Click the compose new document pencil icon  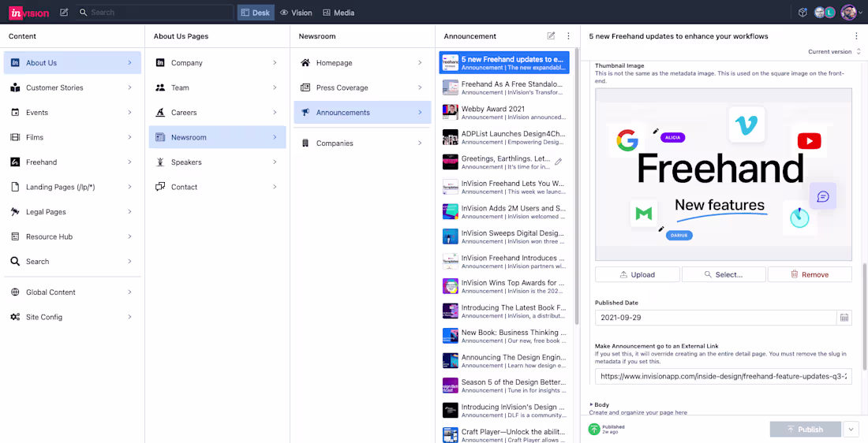pyautogui.click(x=64, y=12)
